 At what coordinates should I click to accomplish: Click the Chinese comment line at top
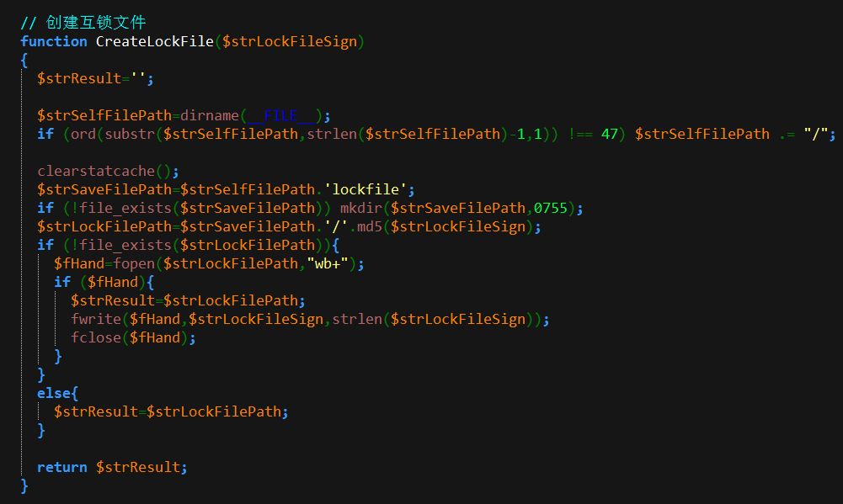(x=83, y=23)
